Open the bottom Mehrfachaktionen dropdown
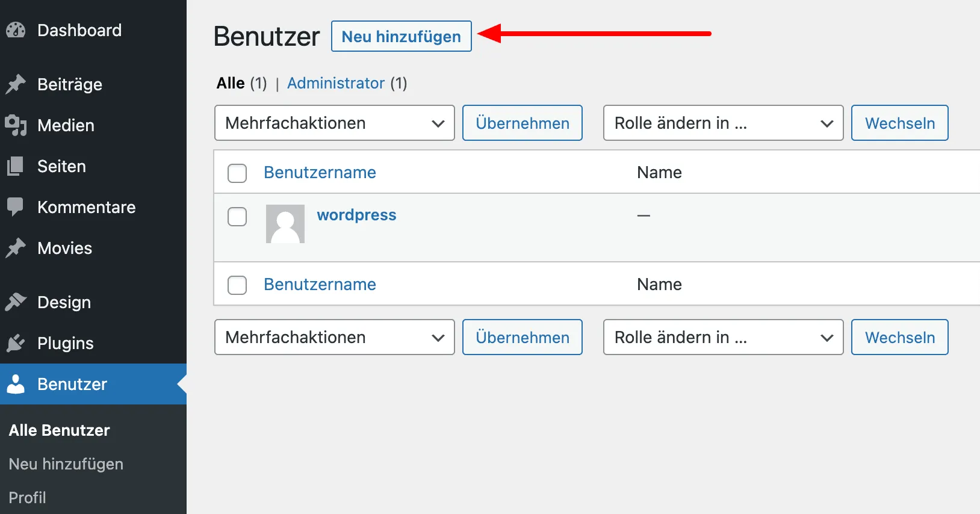980x514 pixels. coord(334,337)
